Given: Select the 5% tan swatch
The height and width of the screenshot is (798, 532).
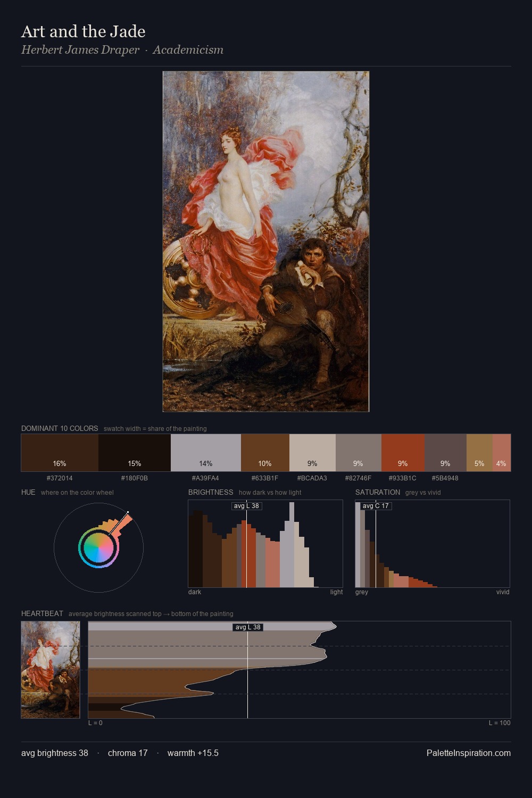Looking at the screenshot, I should click(x=479, y=453).
